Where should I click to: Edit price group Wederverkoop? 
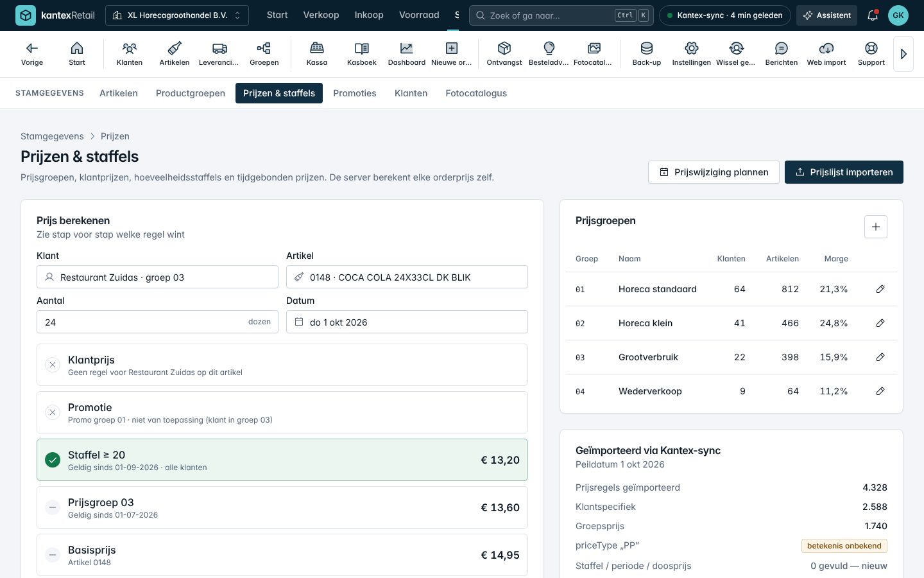[880, 391]
